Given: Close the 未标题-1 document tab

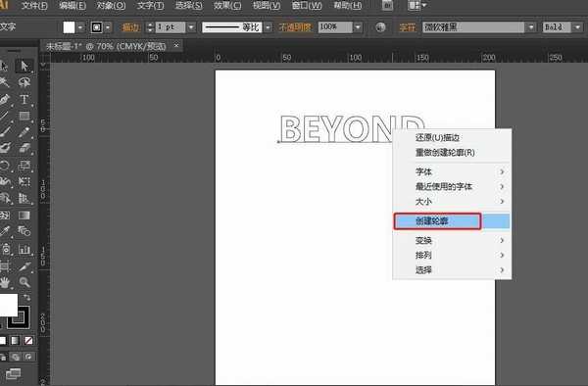Looking at the screenshot, I should [176, 46].
